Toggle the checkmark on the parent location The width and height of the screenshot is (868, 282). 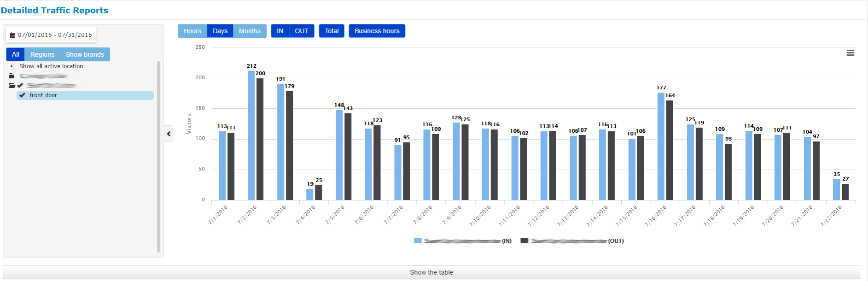(x=20, y=86)
